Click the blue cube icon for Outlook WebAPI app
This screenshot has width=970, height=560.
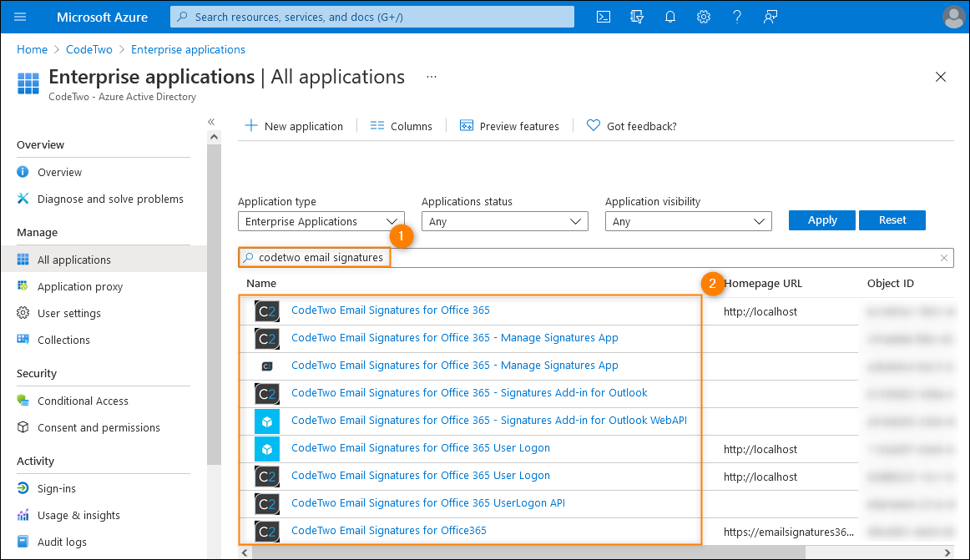pos(267,421)
